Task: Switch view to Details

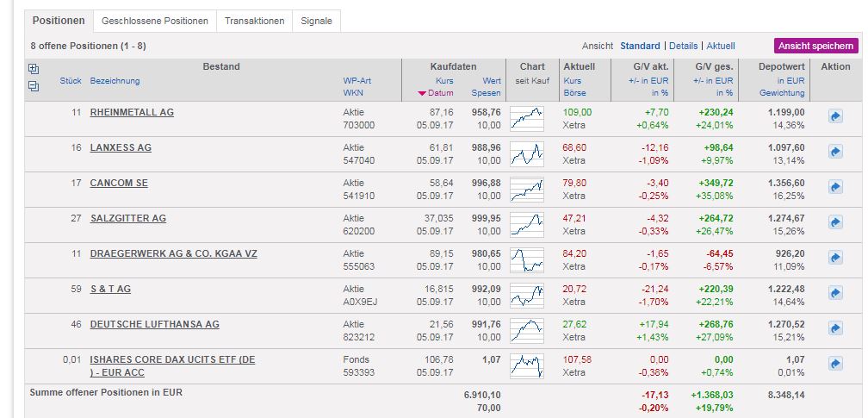Action: [684, 47]
